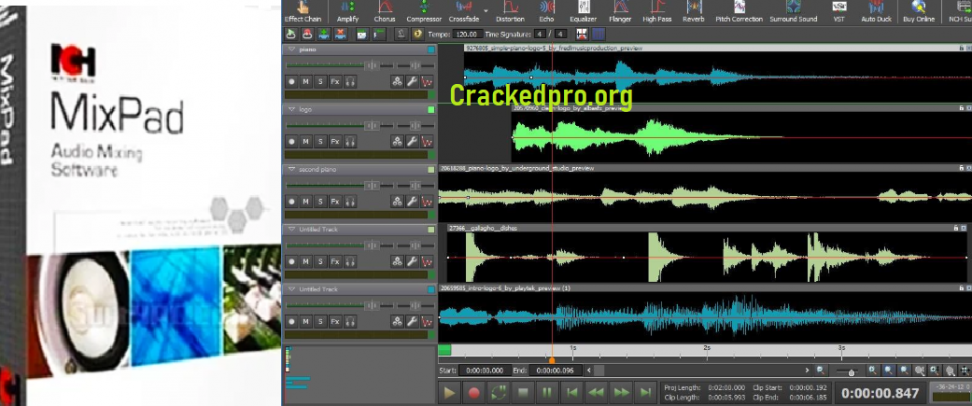Open the Compressor effect
The width and height of the screenshot is (972, 406).
424,11
